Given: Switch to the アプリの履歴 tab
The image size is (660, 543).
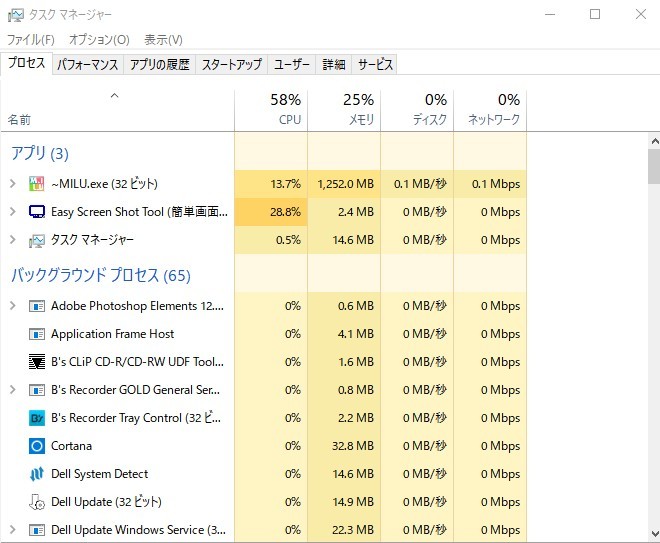Looking at the screenshot, I should (160, 64).
